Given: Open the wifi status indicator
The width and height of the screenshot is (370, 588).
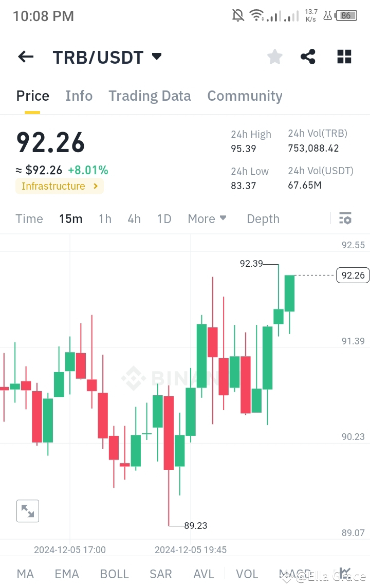Looking at the screenshot, I should (257, 15).
